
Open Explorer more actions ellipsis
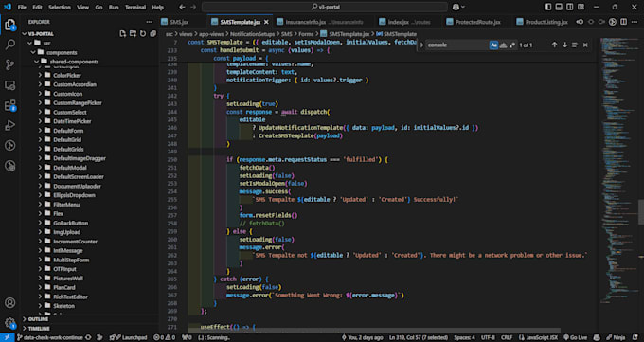click(149, 22)
